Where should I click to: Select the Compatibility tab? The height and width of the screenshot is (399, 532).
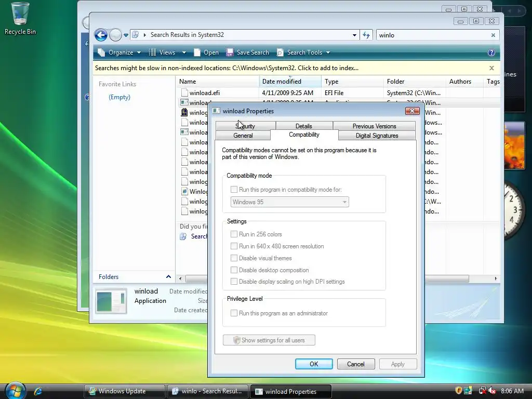pos(304,135)
